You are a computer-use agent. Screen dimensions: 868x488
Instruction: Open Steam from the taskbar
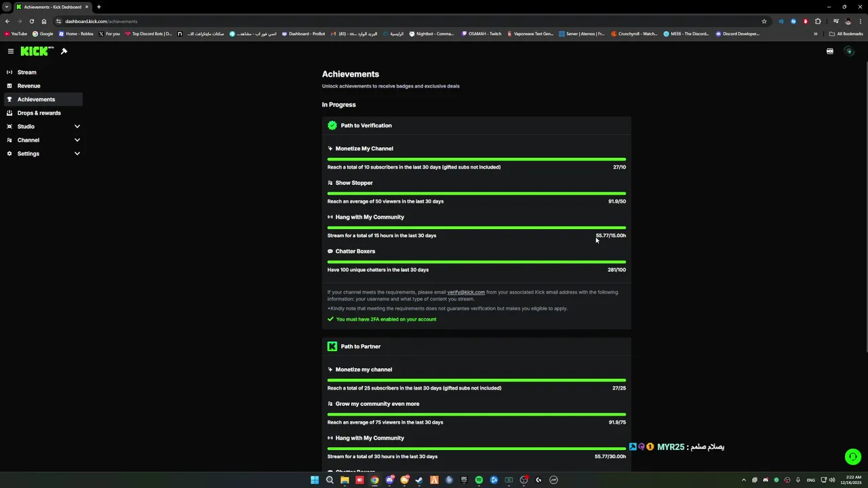(x=419, y=480)
